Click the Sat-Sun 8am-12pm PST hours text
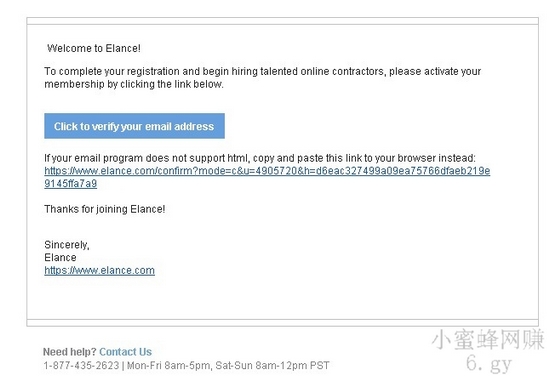550x376 pixels. 272,365
